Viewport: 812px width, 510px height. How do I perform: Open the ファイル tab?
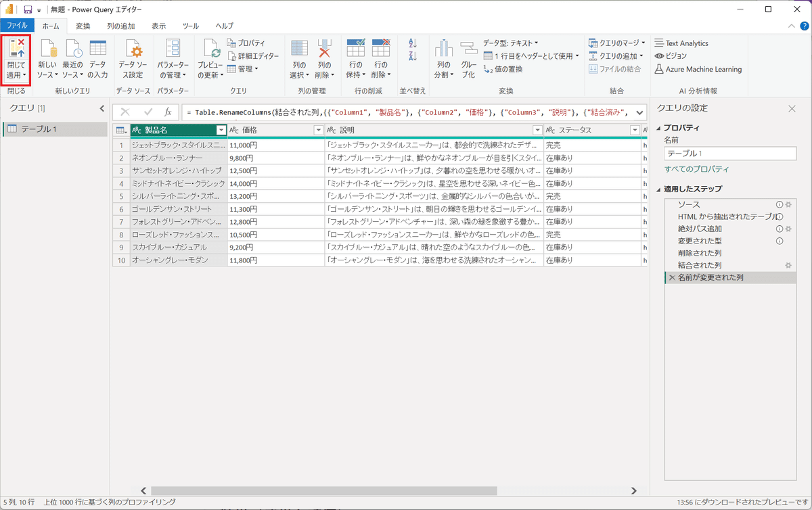tap(18, 26)
